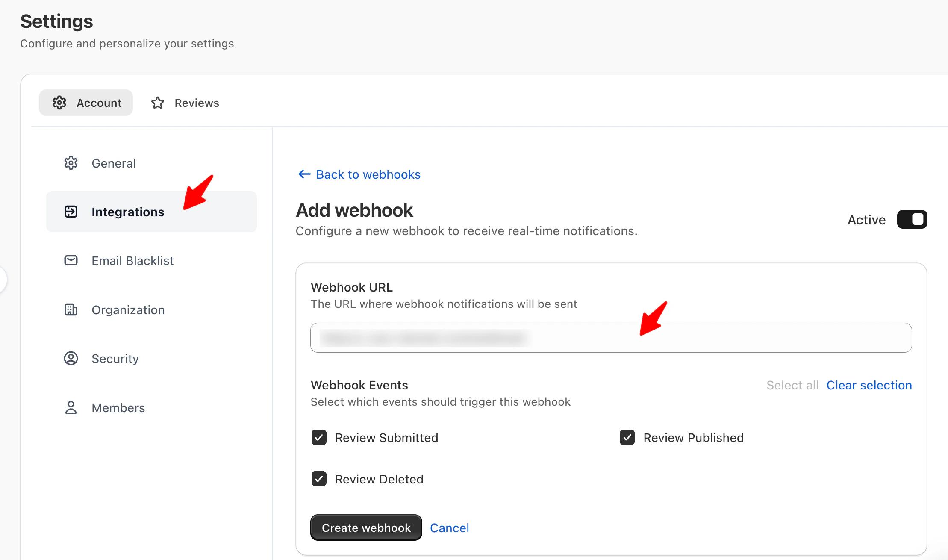This screenshot has height=560, width=948.
Task: Uncheck the Review Deleted checkbox
Action: pos(319,479)
